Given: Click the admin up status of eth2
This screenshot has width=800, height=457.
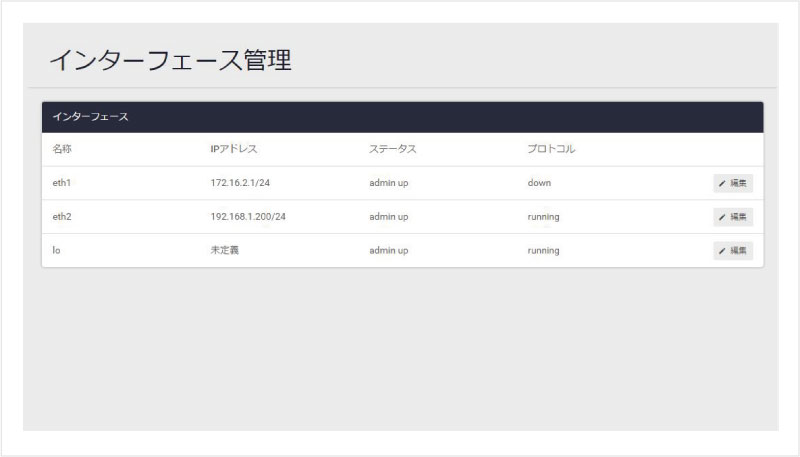Looking at the screenshot, I should click(x=389, y=216).
